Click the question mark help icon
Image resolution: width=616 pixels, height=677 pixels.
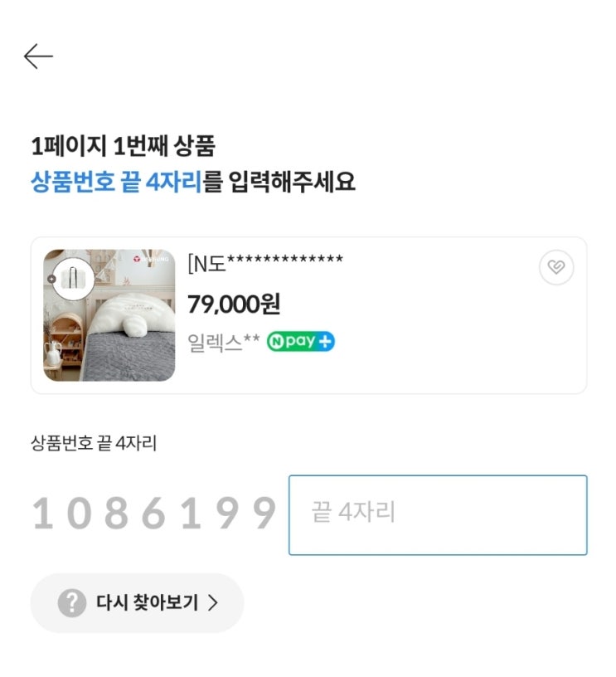[x=72, y=602]
